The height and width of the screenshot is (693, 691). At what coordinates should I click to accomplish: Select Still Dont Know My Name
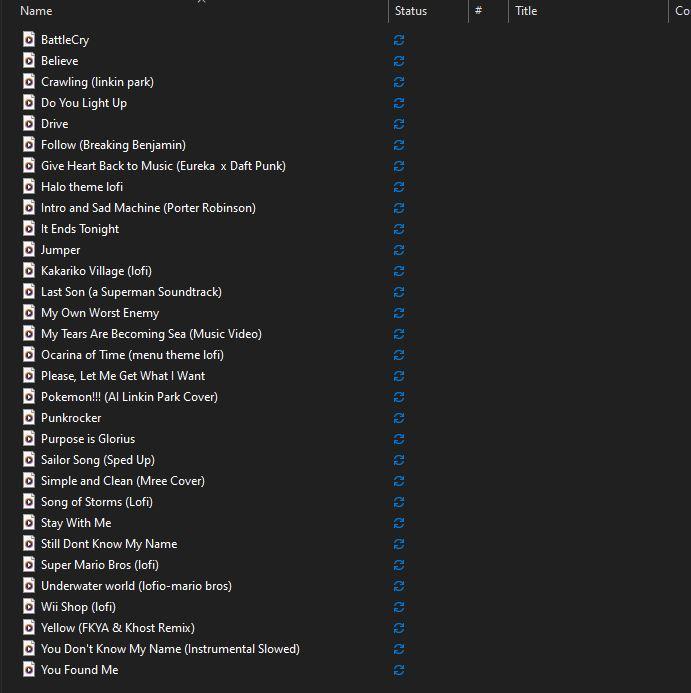[x=109, y=544]
